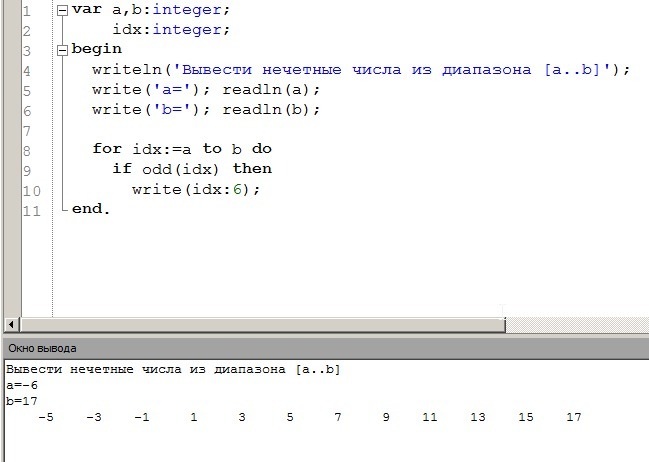The height and width of the screenshot is (462, 649).
Task: Click the number 17 in output results
Action: (x=573, y=417)
